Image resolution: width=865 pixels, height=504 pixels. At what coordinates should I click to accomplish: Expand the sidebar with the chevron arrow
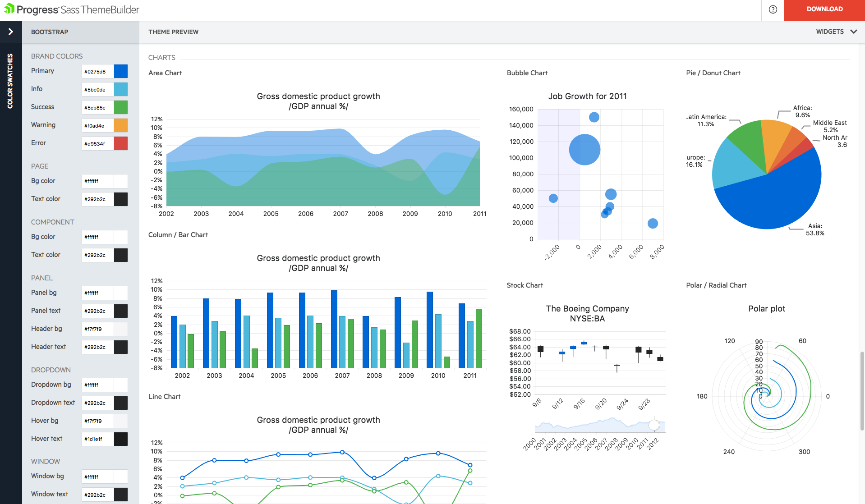pyautogui.click(x=11, y=32)
